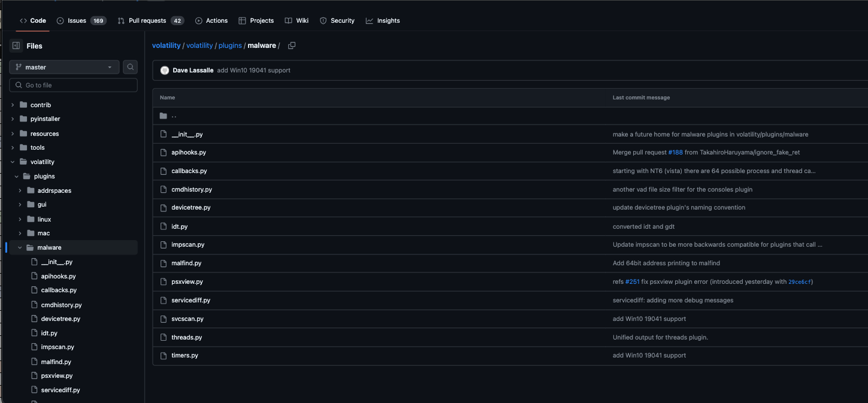Collapse the Files side panel icon
Image resolution: width=868 pixels, height=403 pixels.
click(16, 46)
